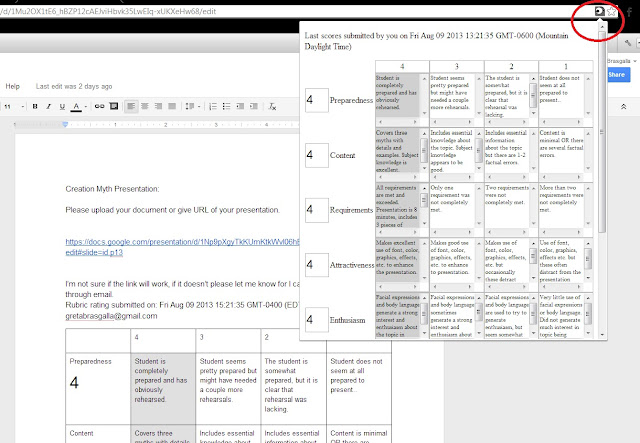Open the text color picker
The image size is (640, 443).
point(76,106)
